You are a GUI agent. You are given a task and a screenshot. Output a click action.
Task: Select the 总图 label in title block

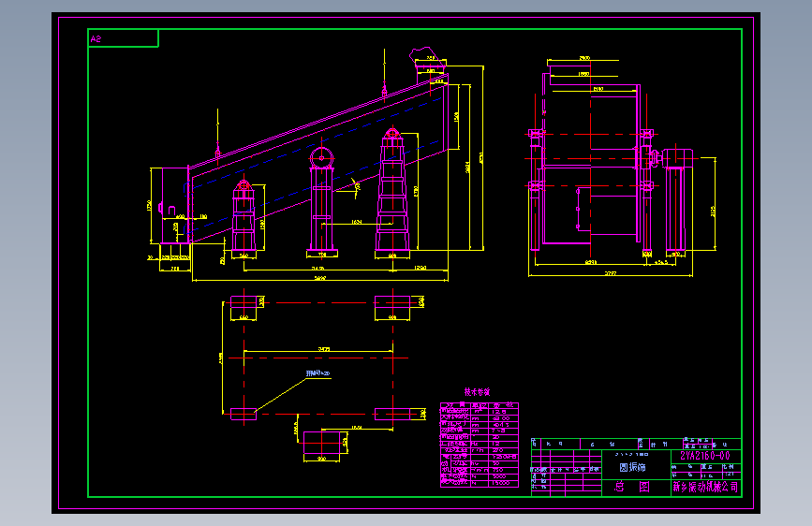(632, 487)
